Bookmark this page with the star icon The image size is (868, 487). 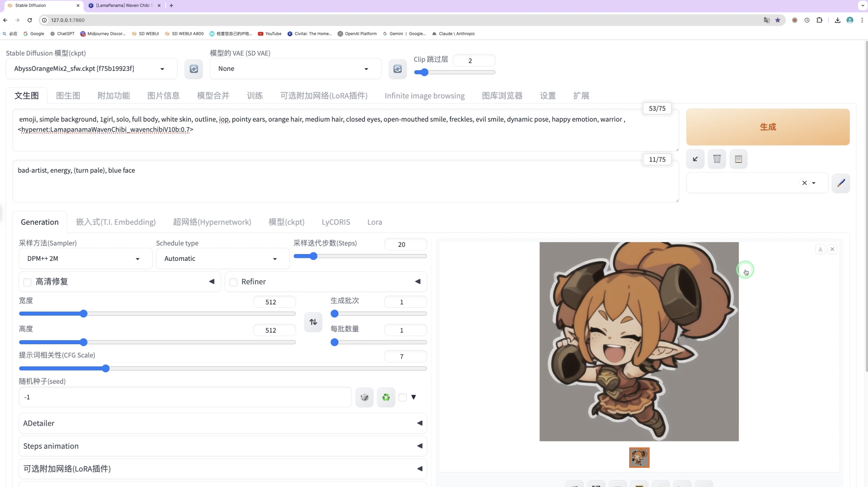click(778, 20)
